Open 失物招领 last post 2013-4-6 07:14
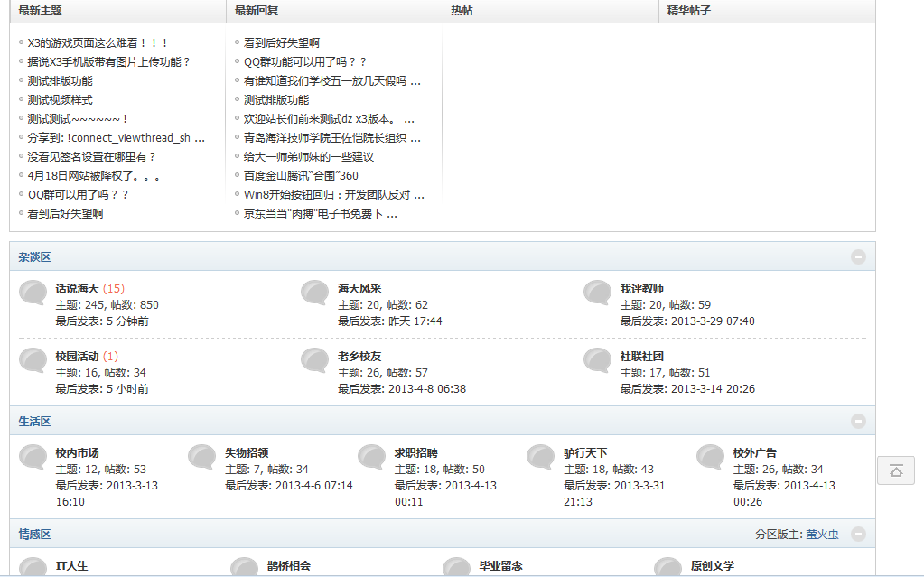This screenshot has width=924, height=577. coord(314,486)
